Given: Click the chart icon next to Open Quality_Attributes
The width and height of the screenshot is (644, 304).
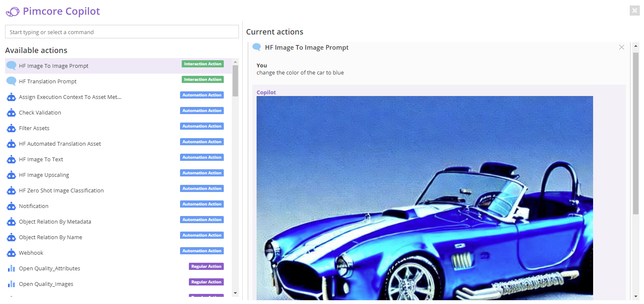Looking at the screenshot, I should (x=11, y=268).
